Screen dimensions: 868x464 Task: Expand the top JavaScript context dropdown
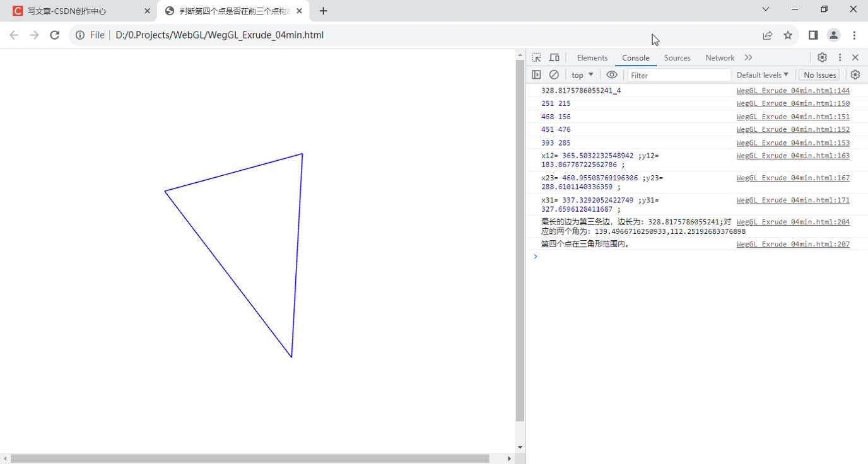coord(582,75)
